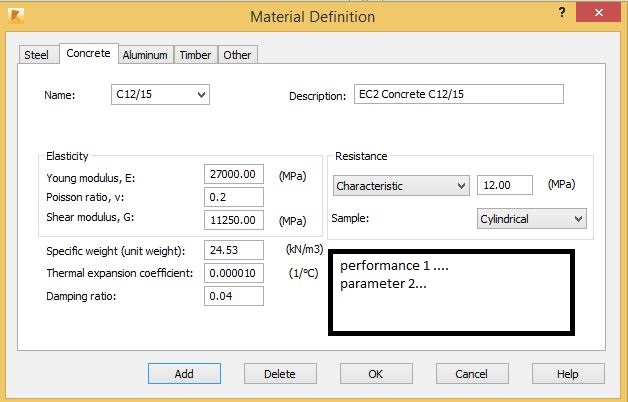Click the "Specific weight (unit weight):" label
The image size is (628, 402).
tap(116, 251)
